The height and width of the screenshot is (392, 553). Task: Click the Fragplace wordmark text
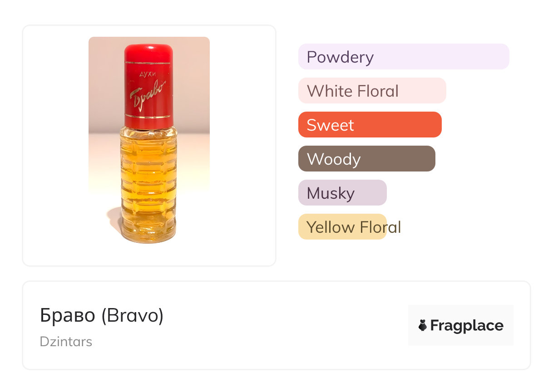tap(467, 325)
